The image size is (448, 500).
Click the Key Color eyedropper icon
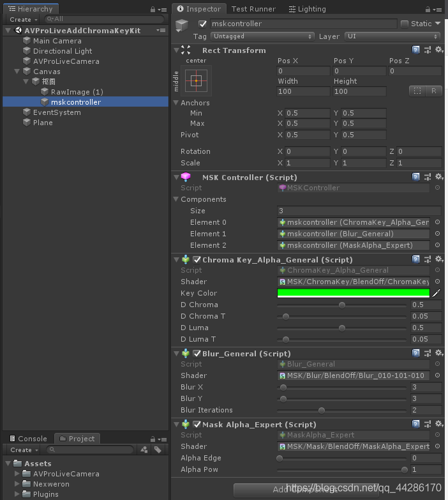(x=437, y=293)
